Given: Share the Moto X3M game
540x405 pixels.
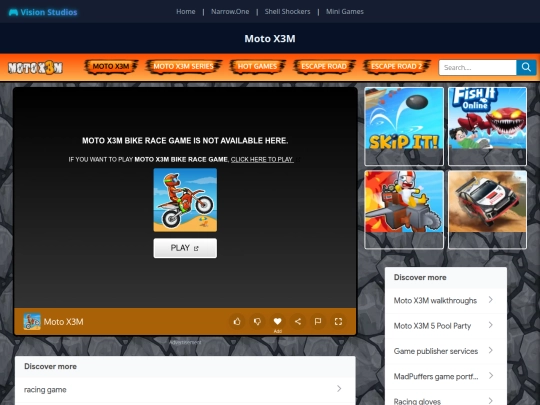Looking at the screenshot, I should point(298,322).
